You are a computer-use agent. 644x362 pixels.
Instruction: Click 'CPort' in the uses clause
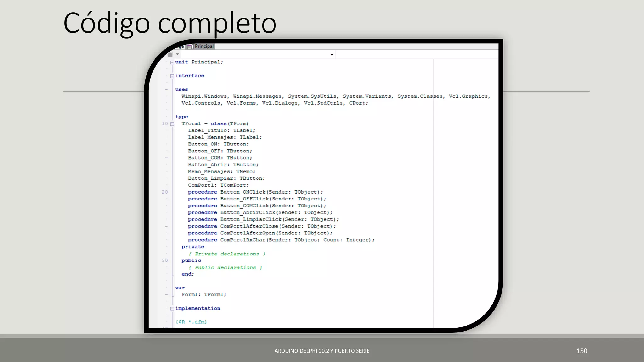click(357, 103)
